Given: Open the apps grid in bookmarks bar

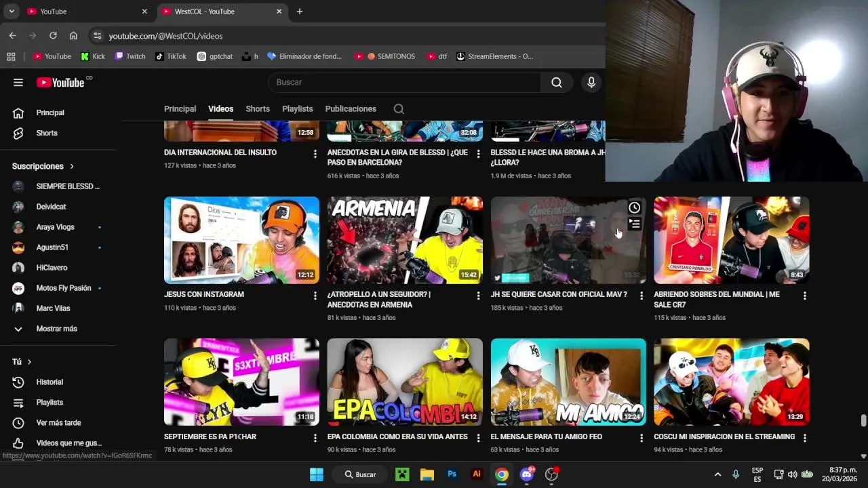Looking at the screenshot, I should (x=11, y=56).
